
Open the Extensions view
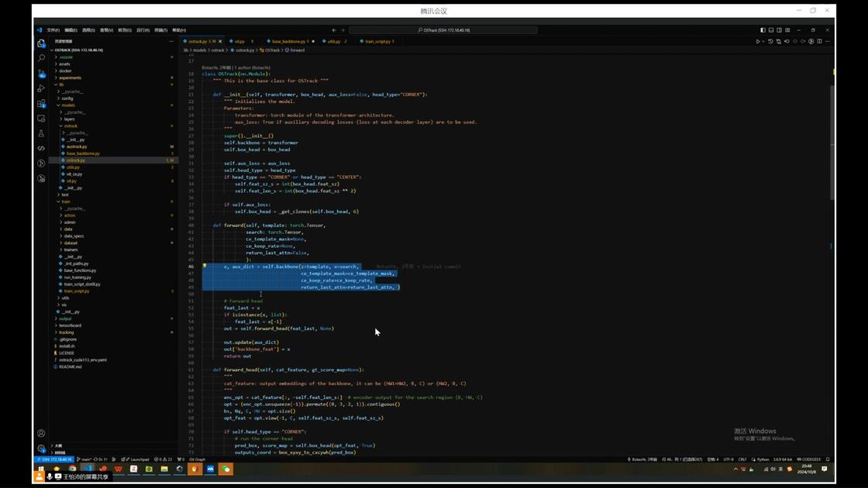click(41, 104)
